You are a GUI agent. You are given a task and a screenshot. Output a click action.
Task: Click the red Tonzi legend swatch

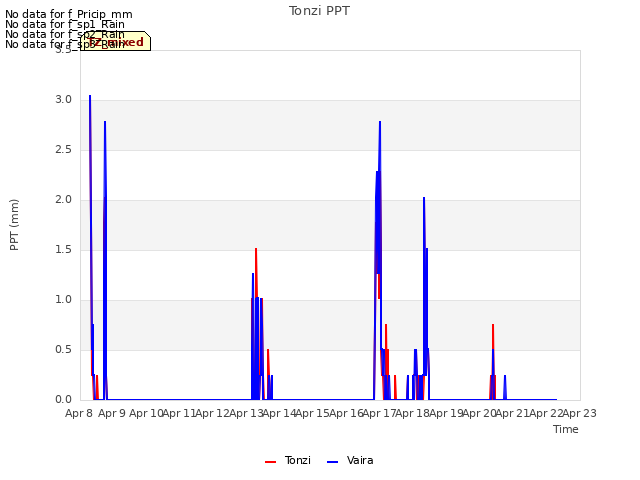[271, 462]
